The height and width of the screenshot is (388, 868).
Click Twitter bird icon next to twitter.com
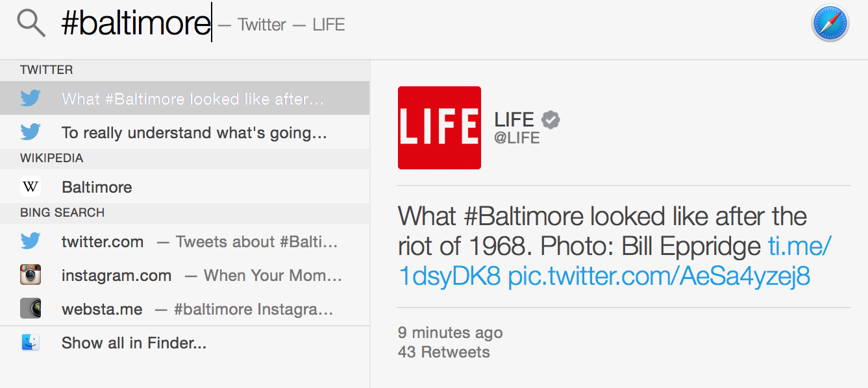31,242
